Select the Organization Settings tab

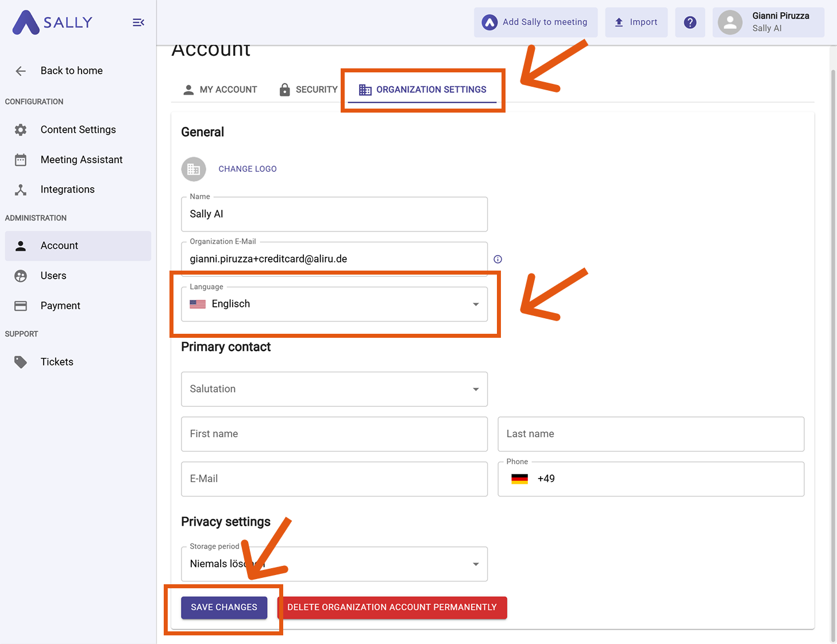[x=422, y=90]
